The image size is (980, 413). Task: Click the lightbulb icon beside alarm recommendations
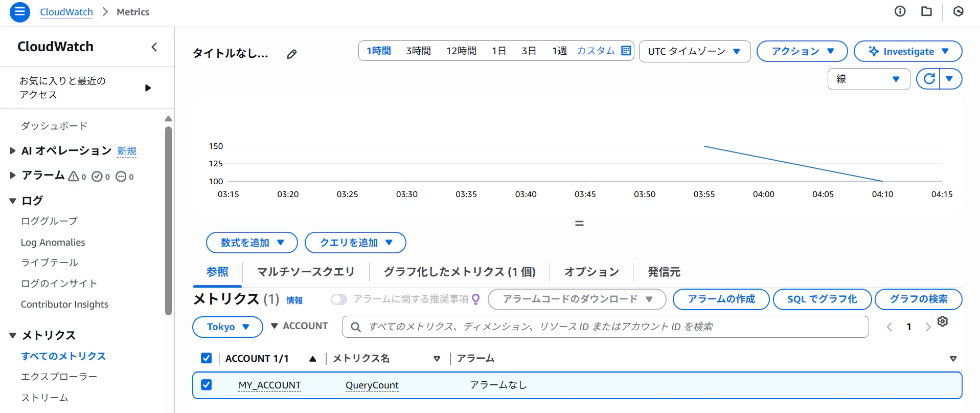pyautogui.click(x=476, y=299)
